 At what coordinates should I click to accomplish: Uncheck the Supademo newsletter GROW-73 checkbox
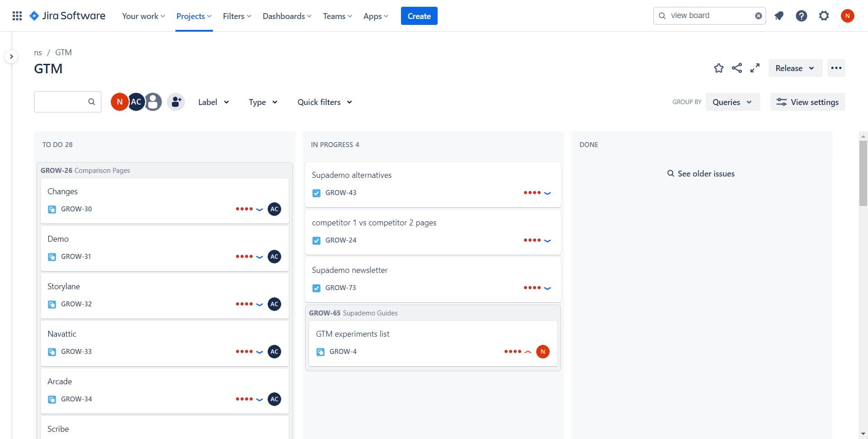point(316,288)
